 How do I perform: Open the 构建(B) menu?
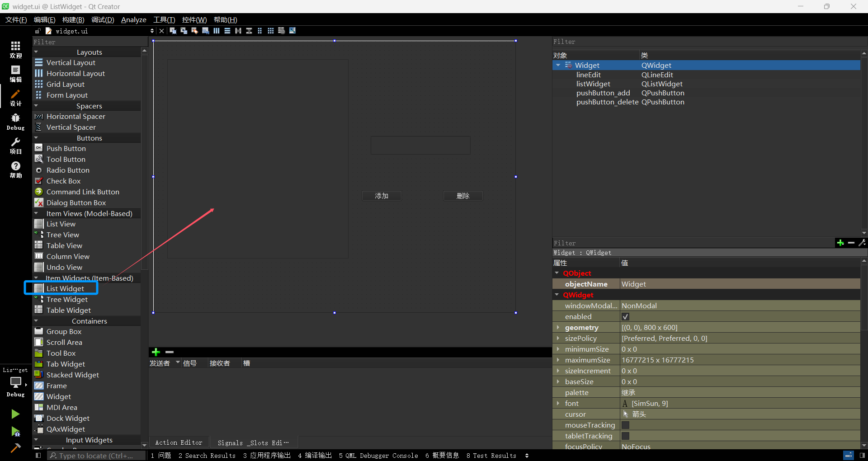[x=73, y=19]
